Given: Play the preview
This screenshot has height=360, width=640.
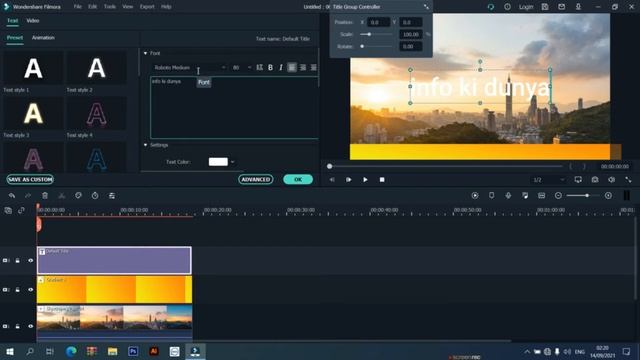Looking at the screenshot, I should [x=365, y=180].
